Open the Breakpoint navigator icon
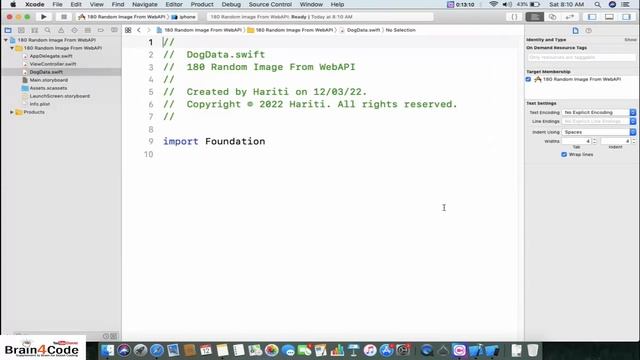Screen dimensions: 640x360 (x=101, y=30)
